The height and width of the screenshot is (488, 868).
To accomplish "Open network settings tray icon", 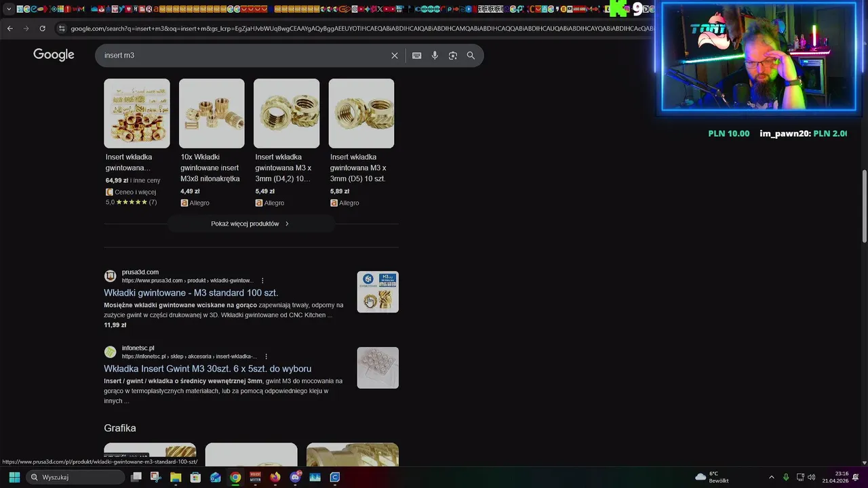I will [x=800, y=477].
